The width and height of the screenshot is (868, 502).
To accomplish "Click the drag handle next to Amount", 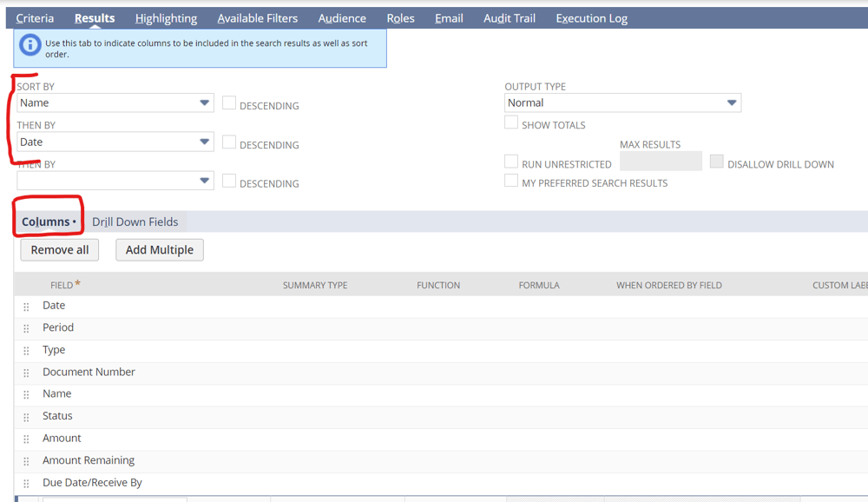I will pos(26,439).
